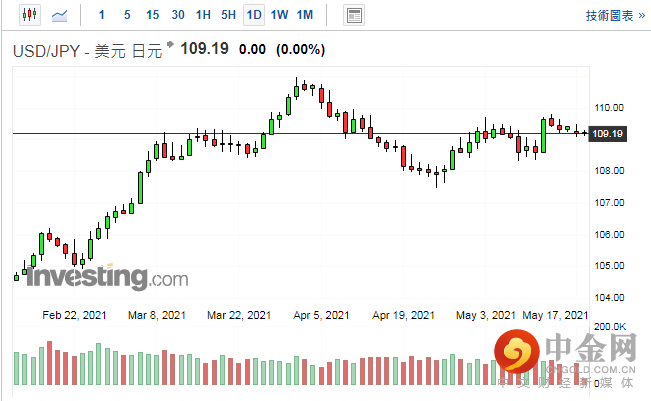Set chart interval to 1M monthly
The height and width of the screenshot is (401, 651).
pos(305,15)
